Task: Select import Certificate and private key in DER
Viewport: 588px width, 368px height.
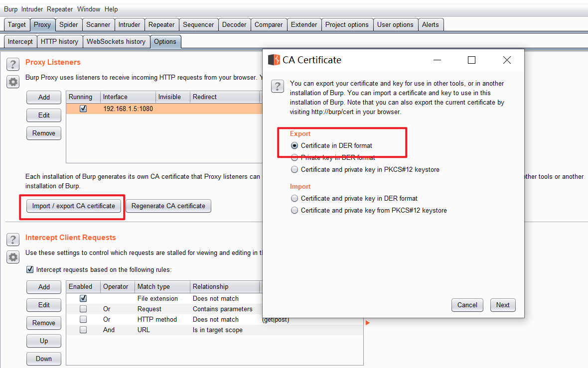Action: click(295, 198)
